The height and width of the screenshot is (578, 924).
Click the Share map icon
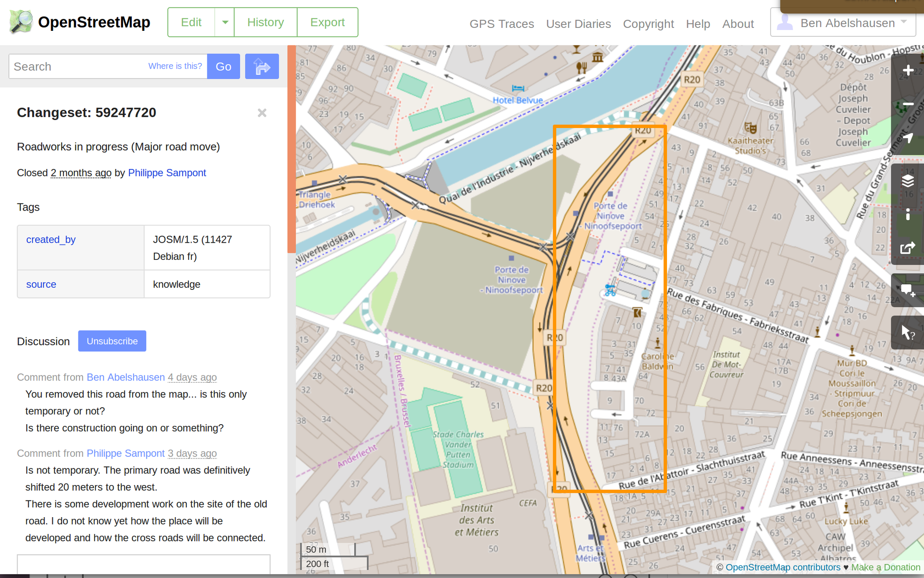point(908,248)
